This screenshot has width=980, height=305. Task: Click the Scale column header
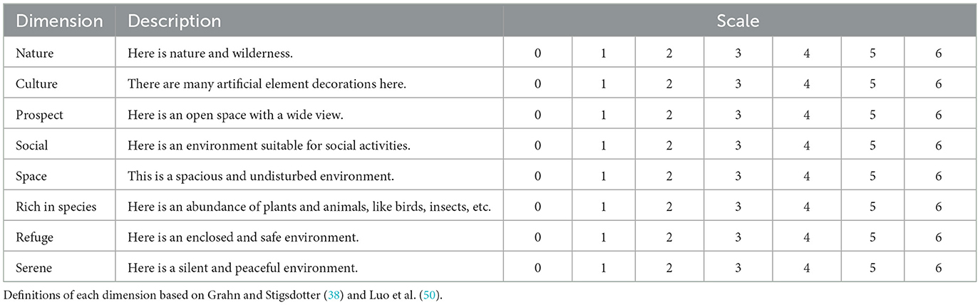click(738, 21)
